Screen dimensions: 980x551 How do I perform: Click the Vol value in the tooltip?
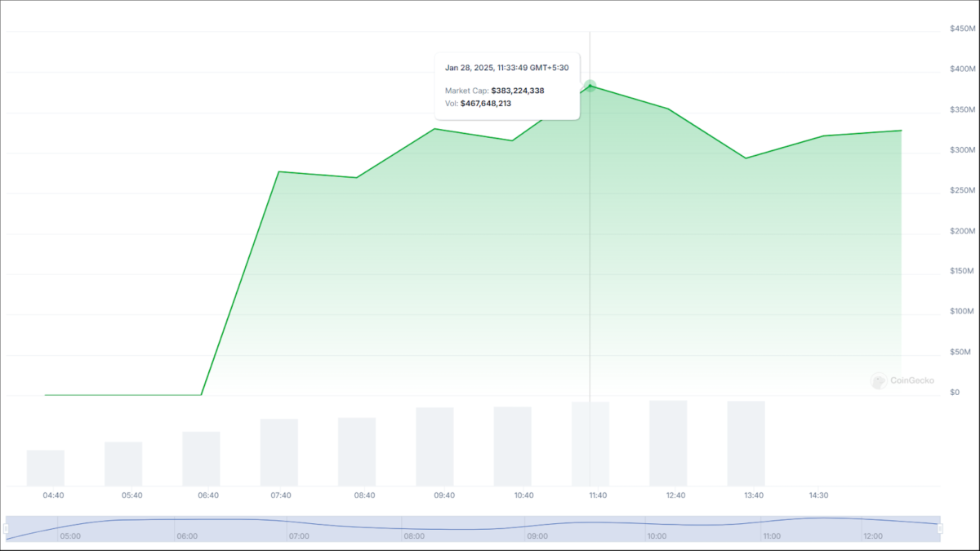[x=486, y=104]
